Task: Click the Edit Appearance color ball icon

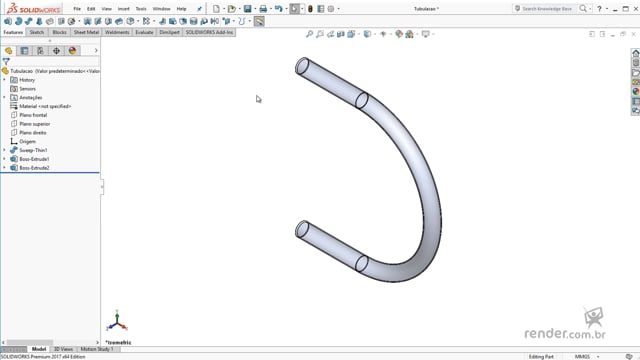Action: [399, 34]
